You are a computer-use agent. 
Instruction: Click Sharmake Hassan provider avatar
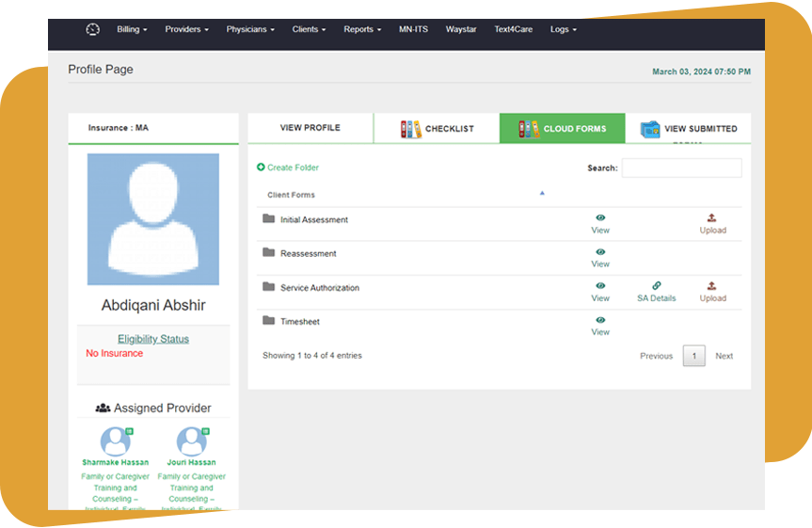[116, 440]
